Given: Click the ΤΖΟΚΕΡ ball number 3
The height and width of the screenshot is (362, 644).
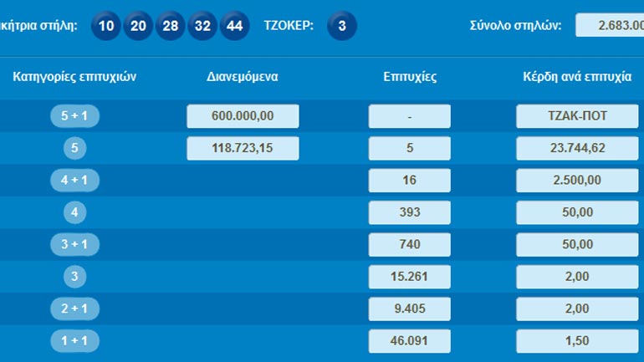Looking at the screenshot, I should pyautogui.click(x=342, y=26).
